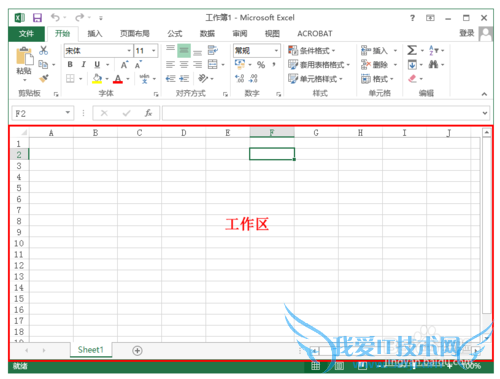The width and height of the screenshot is (500, 379).
Task: Select the Format Painter brush
Action: click(x=44, y=78)
